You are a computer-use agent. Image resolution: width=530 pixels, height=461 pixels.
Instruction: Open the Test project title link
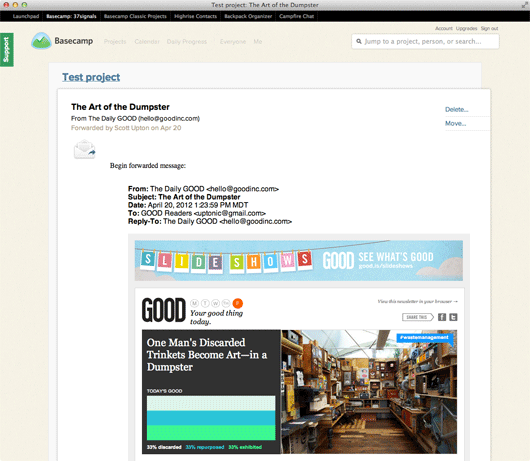click(91, 77)
